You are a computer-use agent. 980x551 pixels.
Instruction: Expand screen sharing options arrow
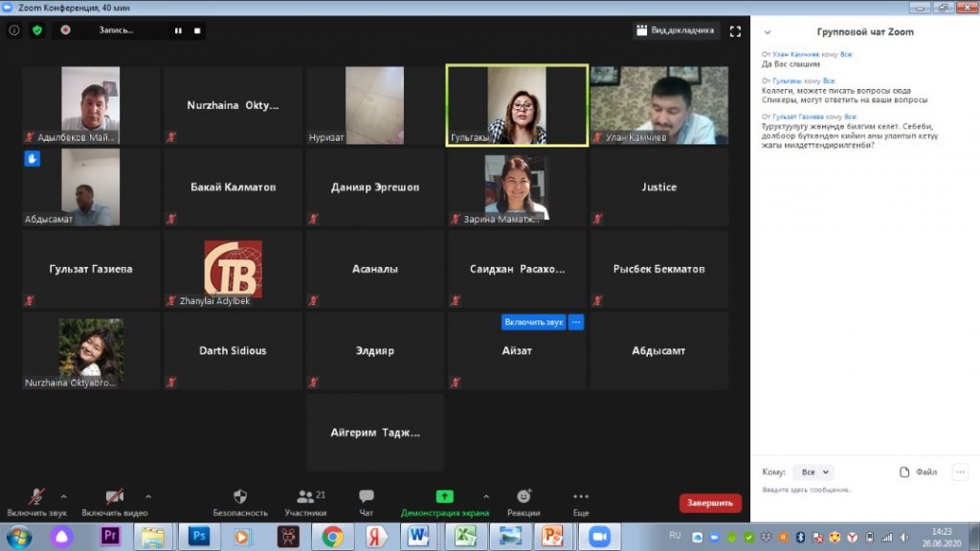tap(486, 496)
